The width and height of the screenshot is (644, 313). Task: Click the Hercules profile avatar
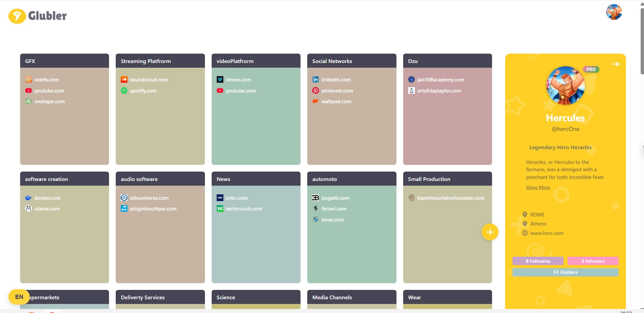565,85
